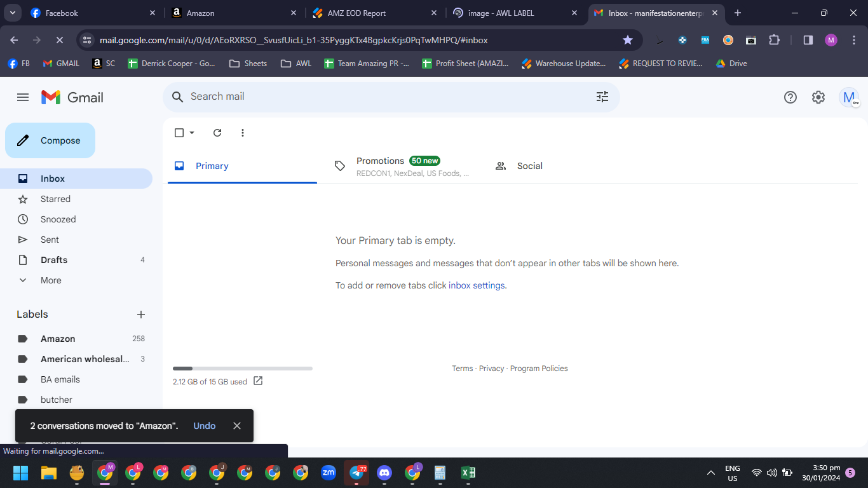The width and height of the screenshot is (868, 488).
Task: Open a new Chrome tab
Action: pyautogui.click(x=738, y=13)
